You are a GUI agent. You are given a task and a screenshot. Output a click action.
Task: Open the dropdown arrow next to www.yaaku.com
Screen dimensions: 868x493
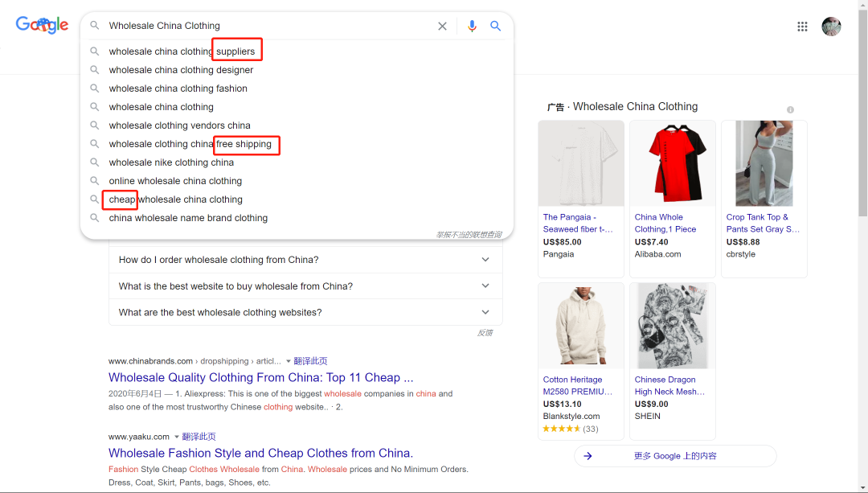177,437
